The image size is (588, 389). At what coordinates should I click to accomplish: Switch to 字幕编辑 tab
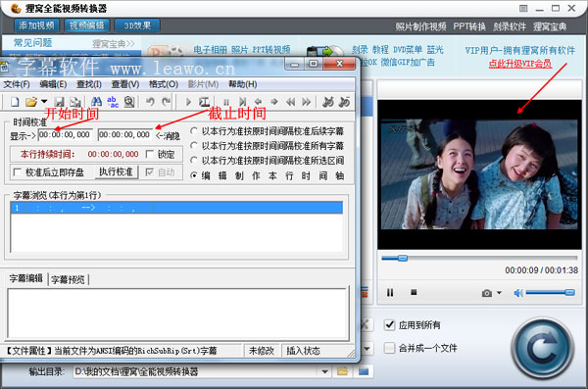(25, 278)
